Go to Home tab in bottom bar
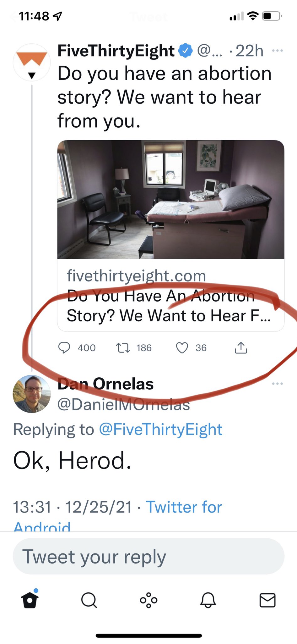 pos(30,600)
